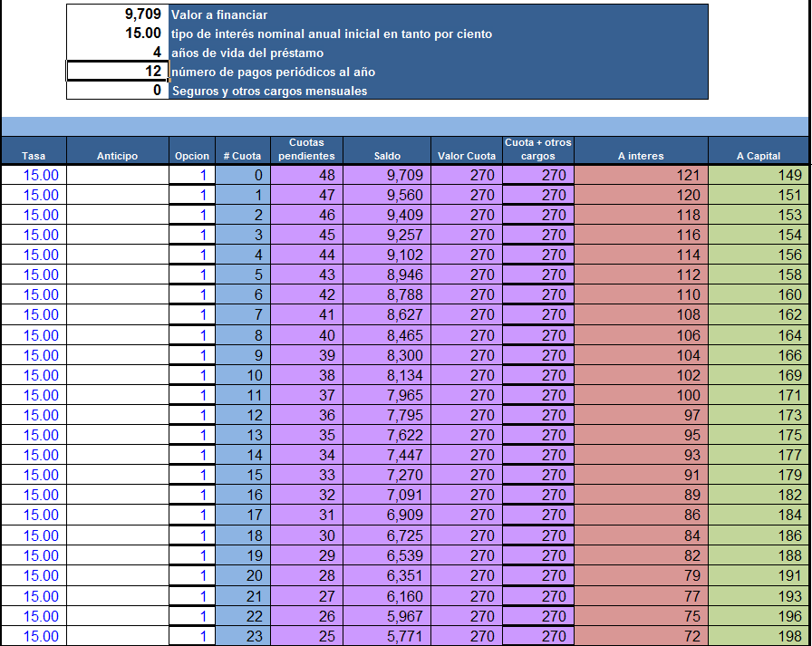812x646 pixels.
Task: Select the Tasa column header
Action: [x=34, y=150]
